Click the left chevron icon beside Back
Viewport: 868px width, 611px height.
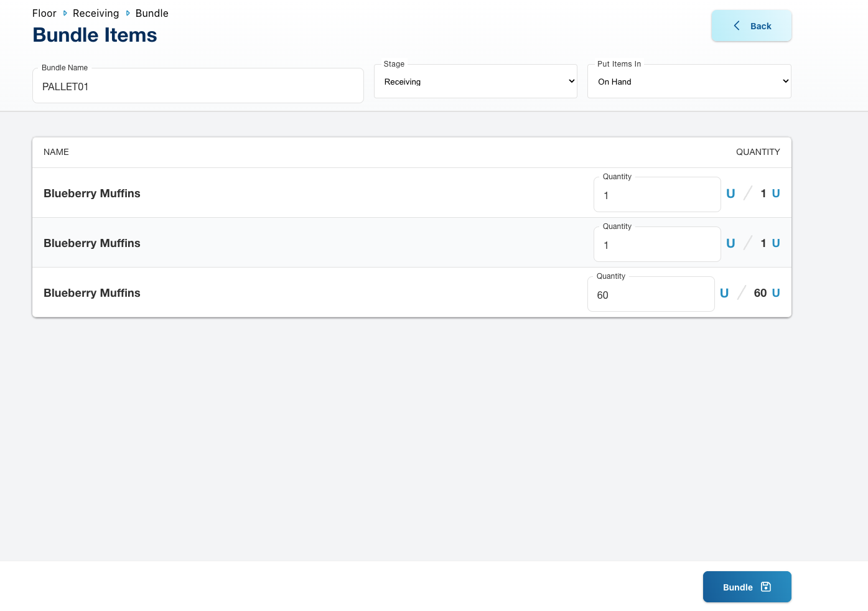coord(737,26)
